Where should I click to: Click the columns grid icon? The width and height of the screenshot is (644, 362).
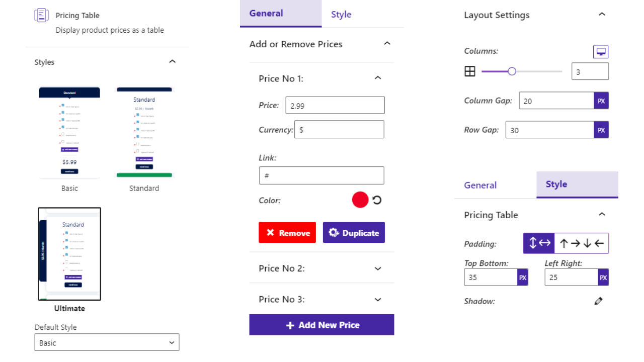click(x=469, y=71)
